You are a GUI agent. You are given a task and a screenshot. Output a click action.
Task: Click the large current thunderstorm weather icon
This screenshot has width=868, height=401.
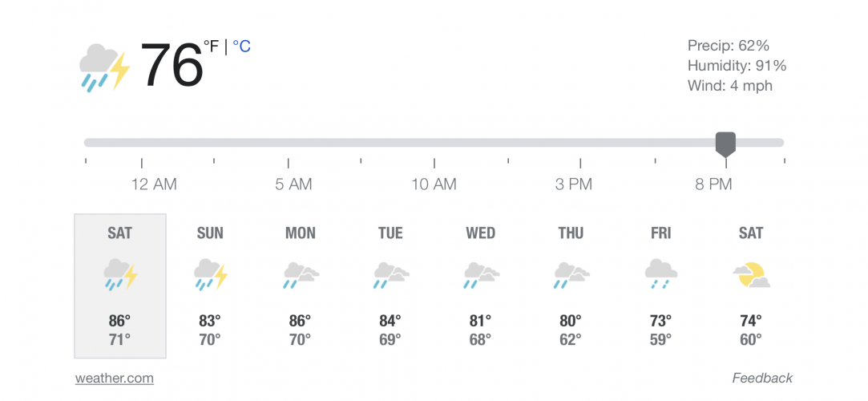click(105, 67)
